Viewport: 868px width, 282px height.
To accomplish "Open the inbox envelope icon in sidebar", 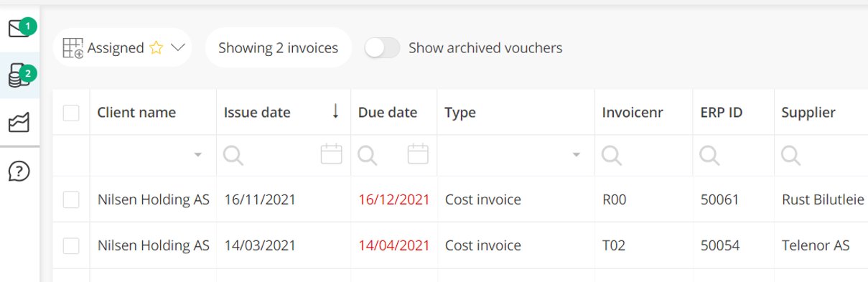I will coord(19,29).
